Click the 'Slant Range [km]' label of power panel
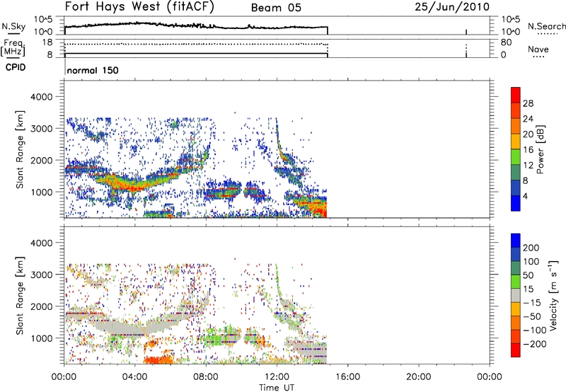 (20, 149)
